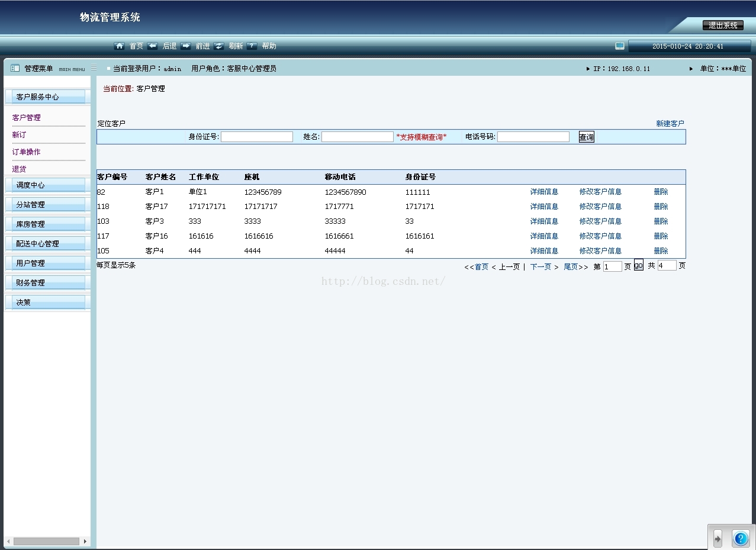
Task: Click the forward arrow icon beside 前进
Action: coord(185,46)
